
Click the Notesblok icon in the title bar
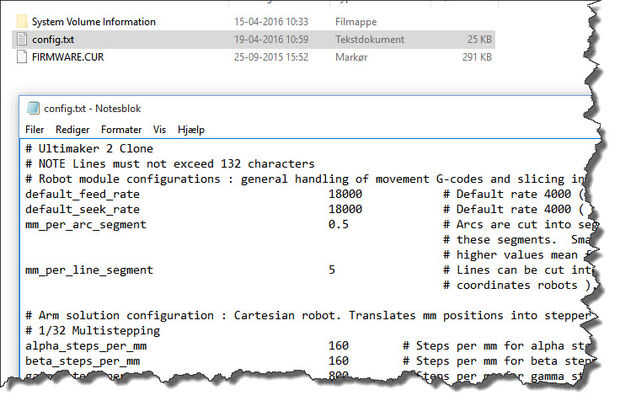[33, 108]
